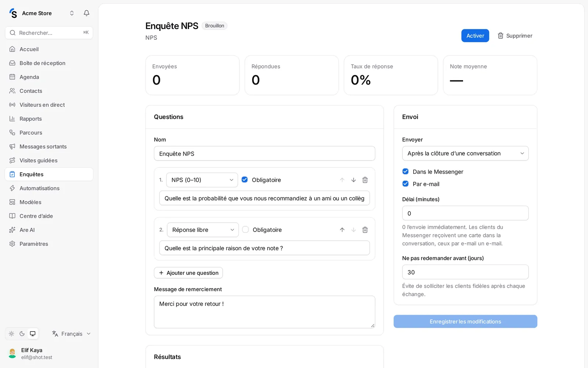
Task: Edit the question 2 text field
Action: pos(265,248)
